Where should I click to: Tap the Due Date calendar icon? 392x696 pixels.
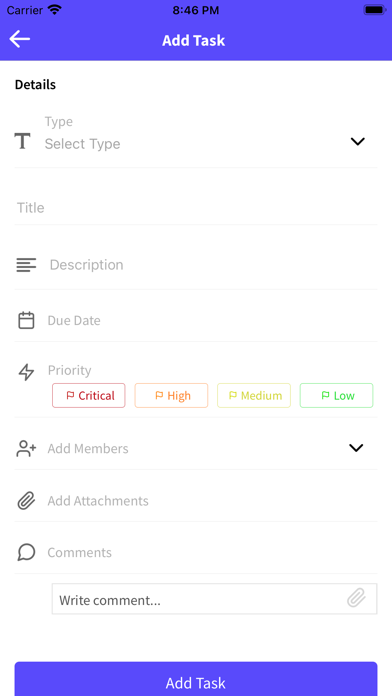pos(26,320)
